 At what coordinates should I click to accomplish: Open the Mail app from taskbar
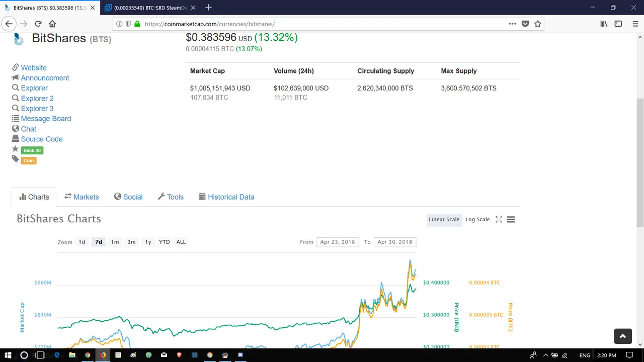[164, 355]
